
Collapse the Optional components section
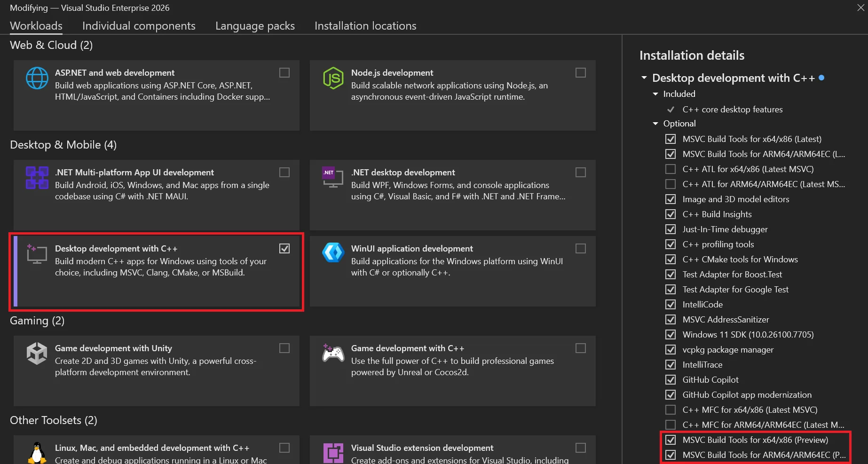coord(655,123)
